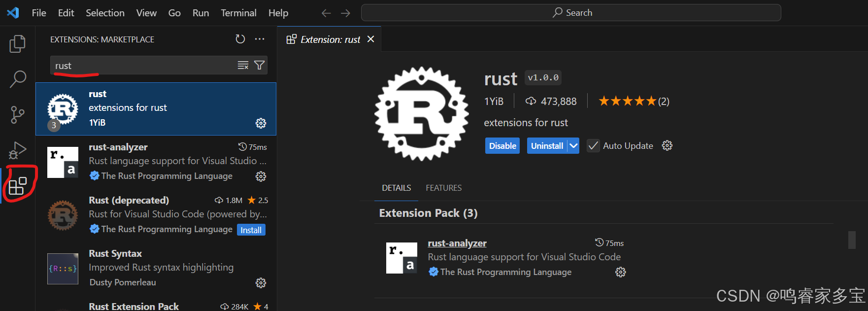Click the top Search command center bar
Viewport: 868px width, 311px height.
(x=571, y=13)
